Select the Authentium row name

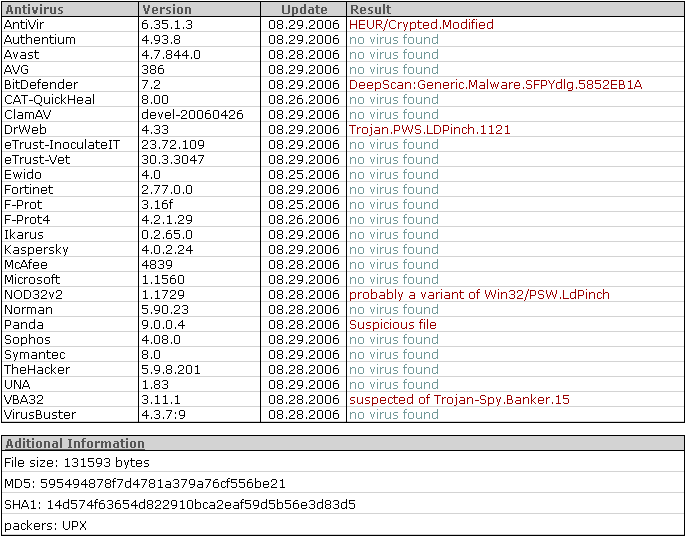[40, 39]
